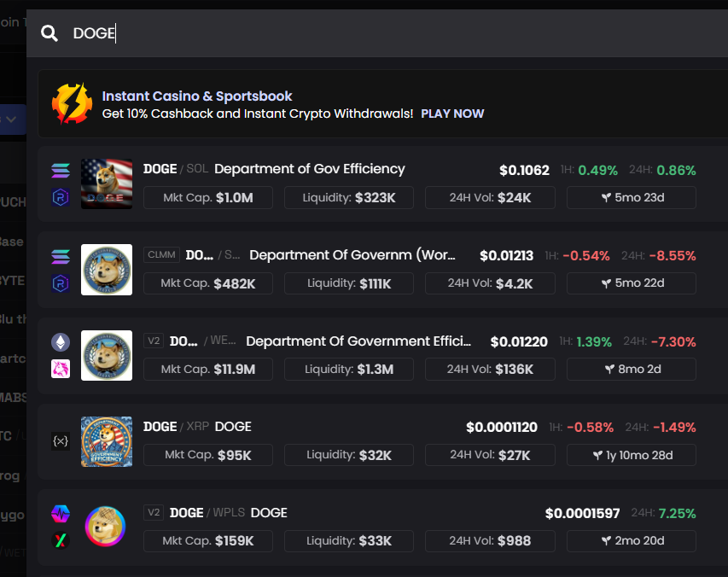This screenshot has width=728, height=577.
Task: Click the DOGE American flag token thumbnail
Action: point(107,184)
